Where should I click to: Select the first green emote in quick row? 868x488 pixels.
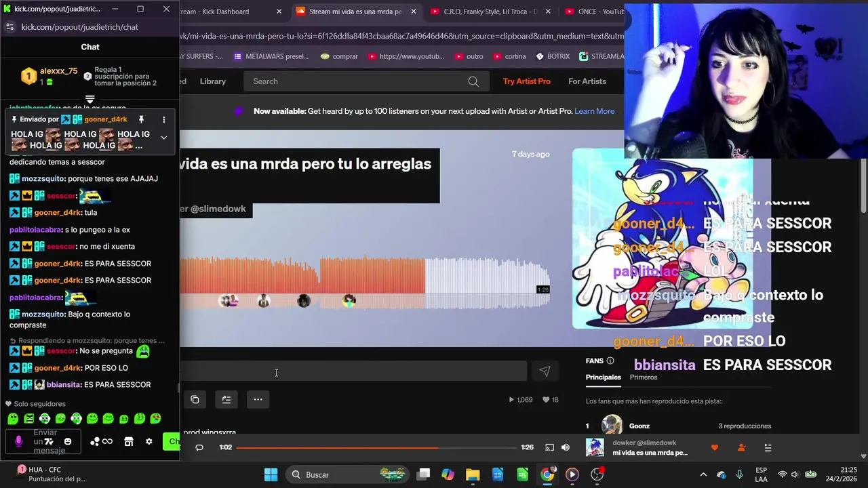point(13,419)
